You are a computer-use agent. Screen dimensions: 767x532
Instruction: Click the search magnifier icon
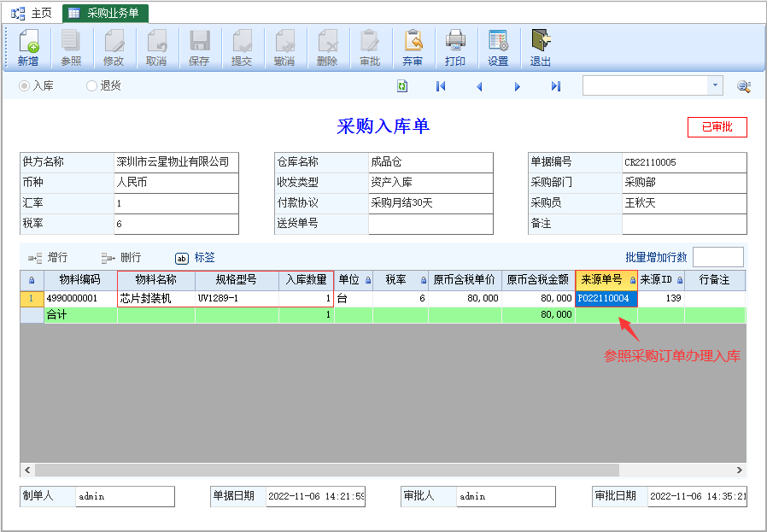pos(744,86)
